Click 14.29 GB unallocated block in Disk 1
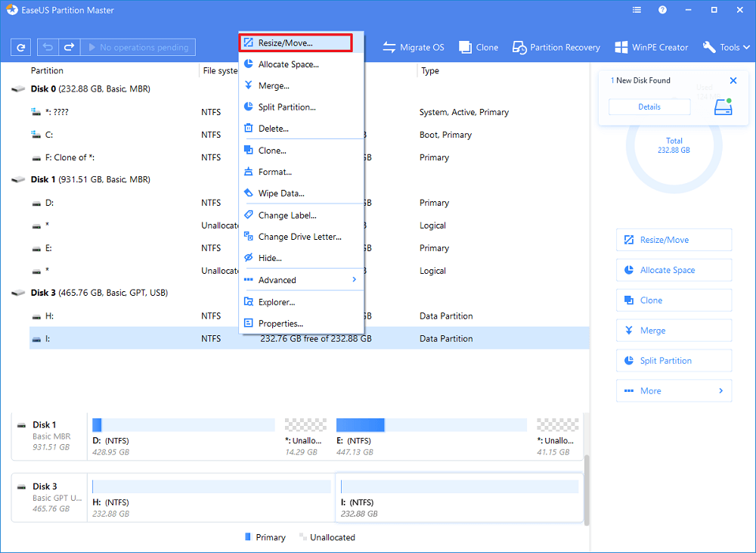This screenshot has height=553, width=756. coord(305,424)
